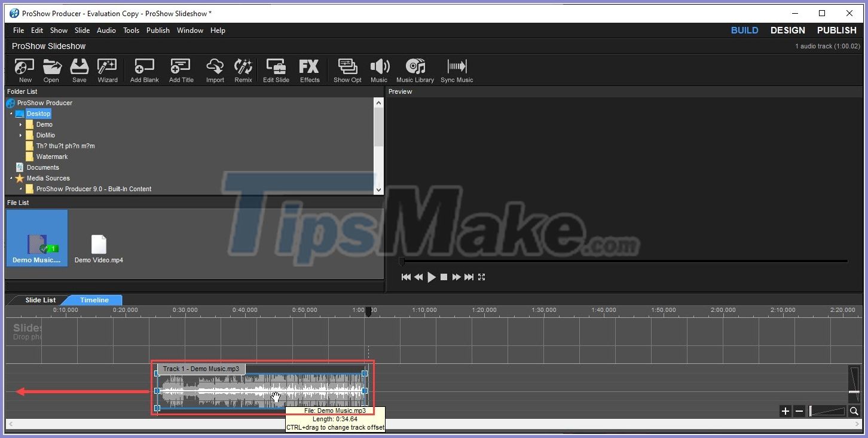Viewport: 868px width, 438px height.
Task: Zoom in the timeline with plus button
Action: click(x=785, y=411)
